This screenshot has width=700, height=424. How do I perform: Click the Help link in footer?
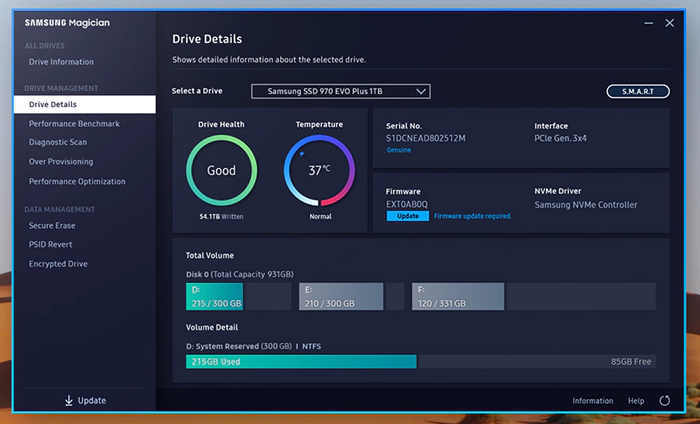(x=636, y=401)
